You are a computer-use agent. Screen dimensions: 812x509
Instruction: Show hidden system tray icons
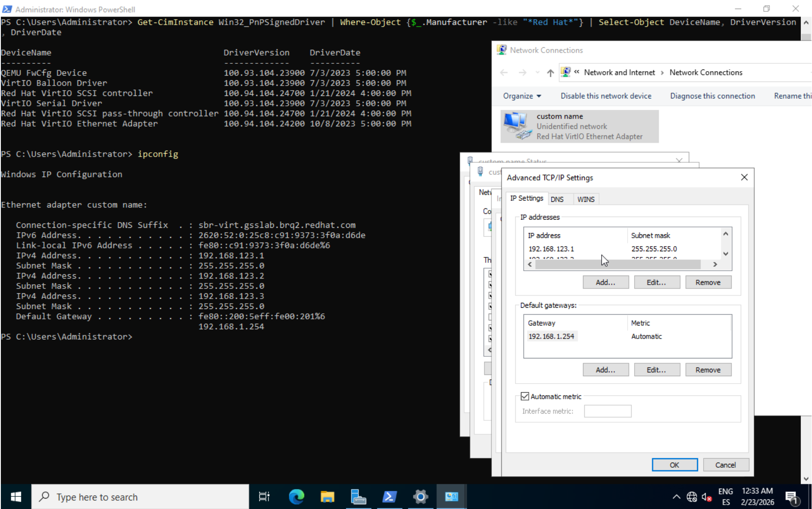[x=676, y=497]
